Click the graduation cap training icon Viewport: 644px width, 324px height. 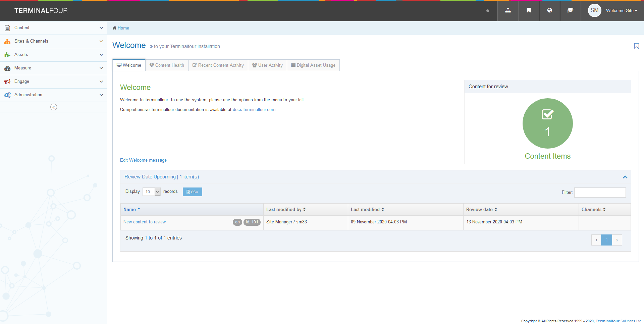tap(570, 10)
